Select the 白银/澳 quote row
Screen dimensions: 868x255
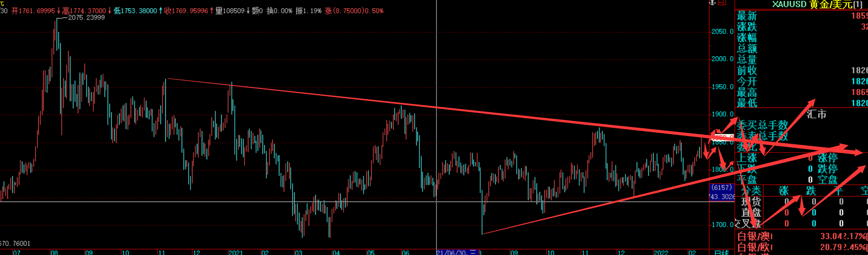click(x=802, y=237)
